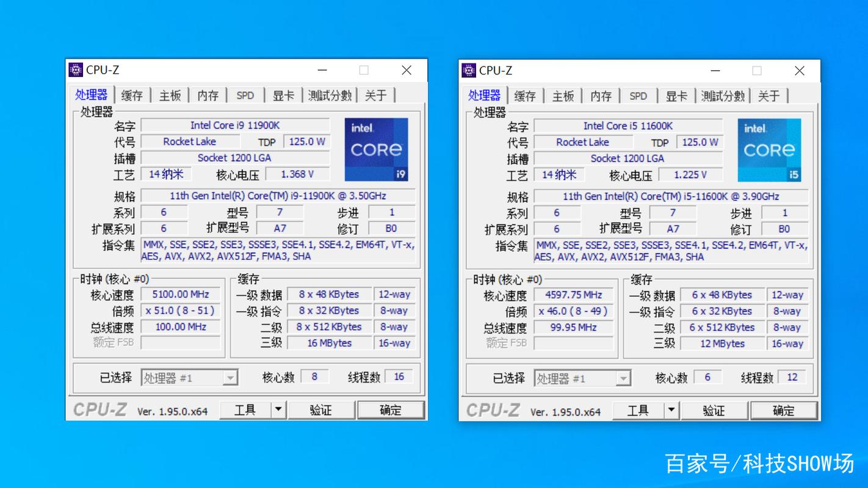The height and width of the screenshot is (488, 868).
Task: Click 6 x 512 KBytes L2 value
Action: point(723,327)
